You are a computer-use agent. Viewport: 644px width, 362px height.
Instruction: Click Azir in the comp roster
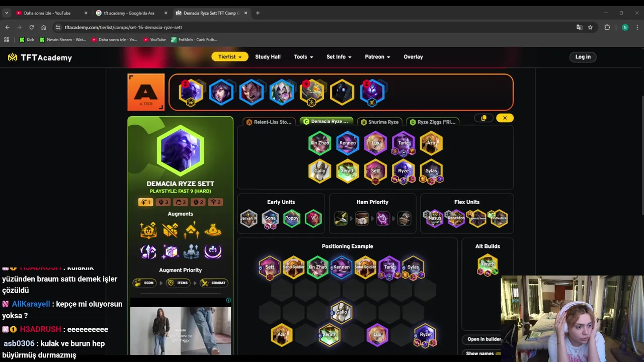click(431, 143)
